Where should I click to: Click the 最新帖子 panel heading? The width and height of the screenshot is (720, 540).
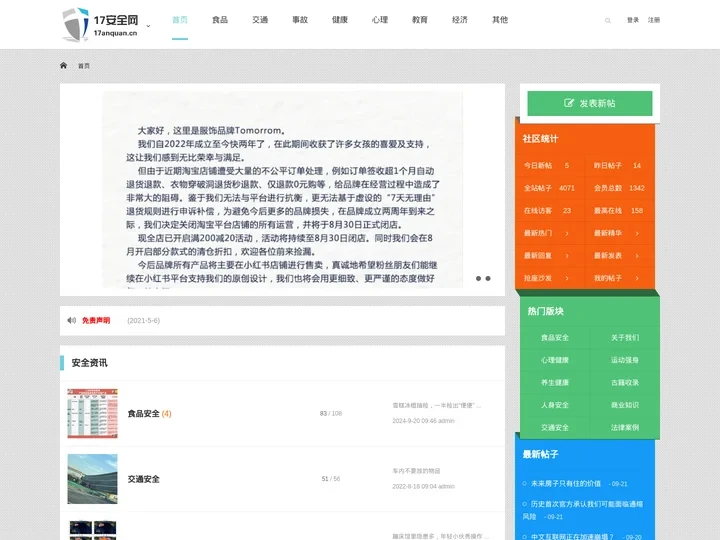pos(540,454)
